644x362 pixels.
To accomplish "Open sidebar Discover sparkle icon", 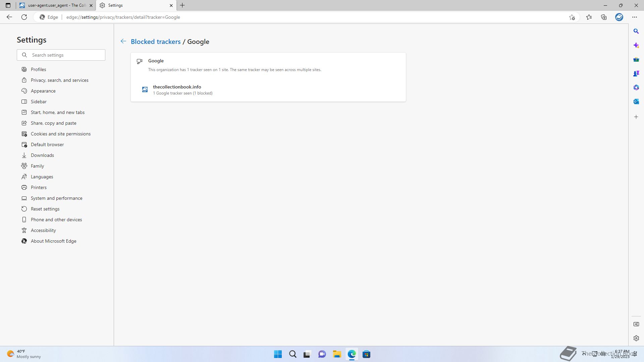I will click(636, 45).
